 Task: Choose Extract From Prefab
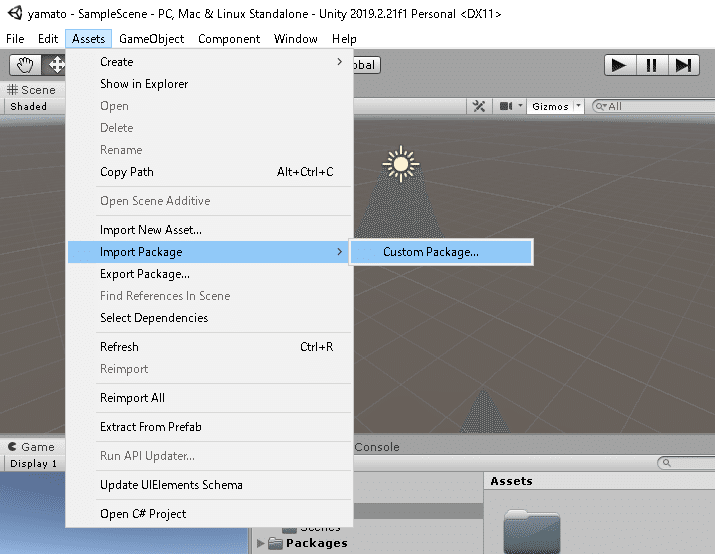tap(210, 427)
